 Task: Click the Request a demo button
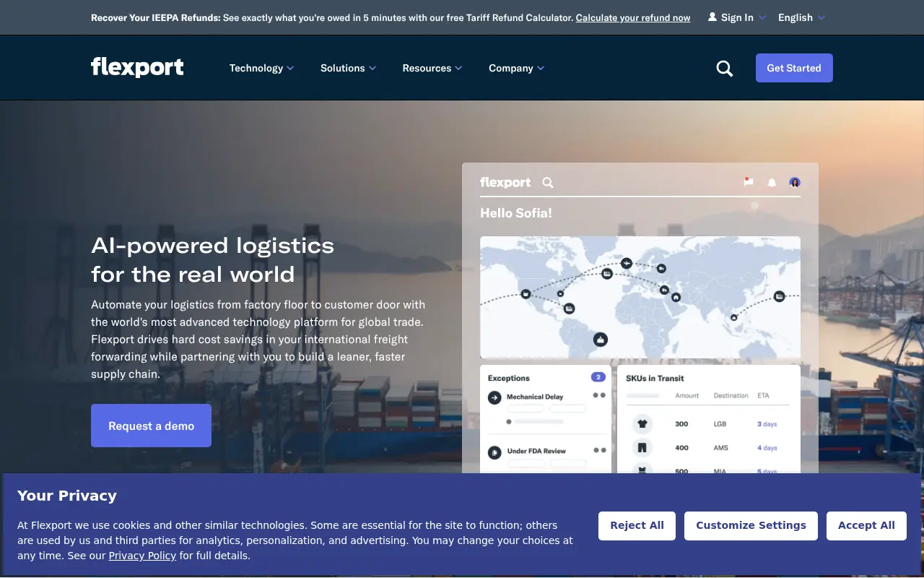point(151,426)
